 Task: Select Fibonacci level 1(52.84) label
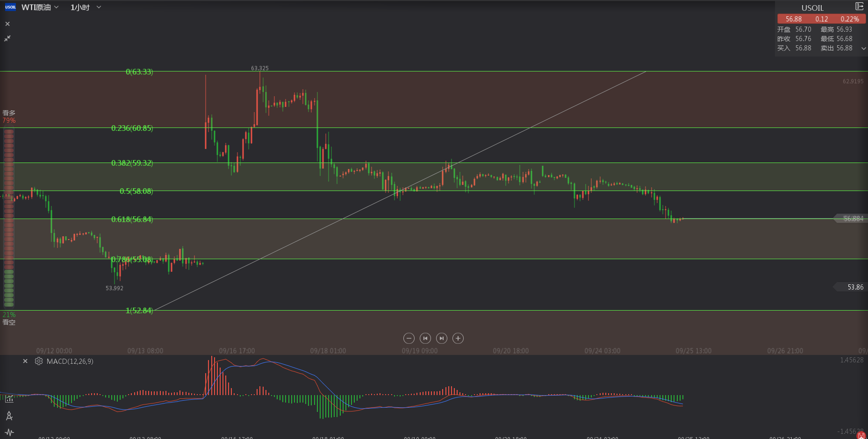[x=139, y=311]
